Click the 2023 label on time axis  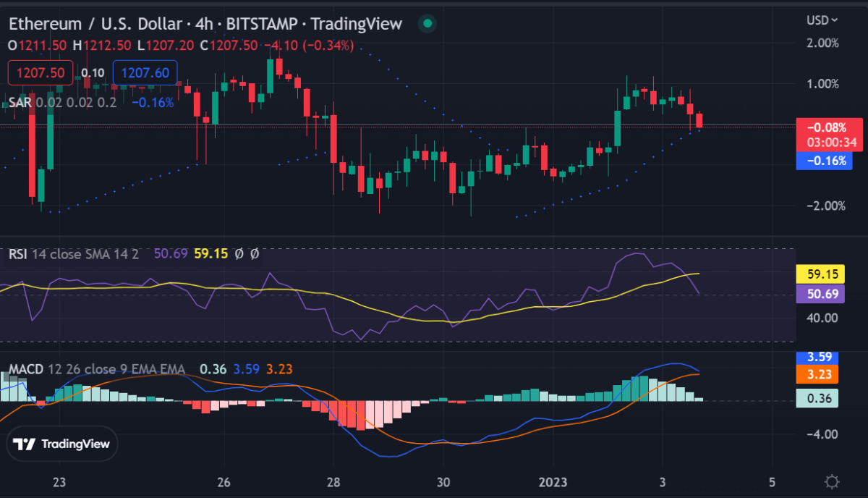[x=553, y=482]
